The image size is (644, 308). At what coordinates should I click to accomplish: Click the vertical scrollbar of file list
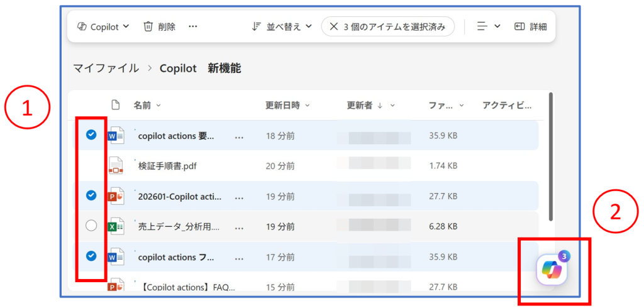click(552, 157)
